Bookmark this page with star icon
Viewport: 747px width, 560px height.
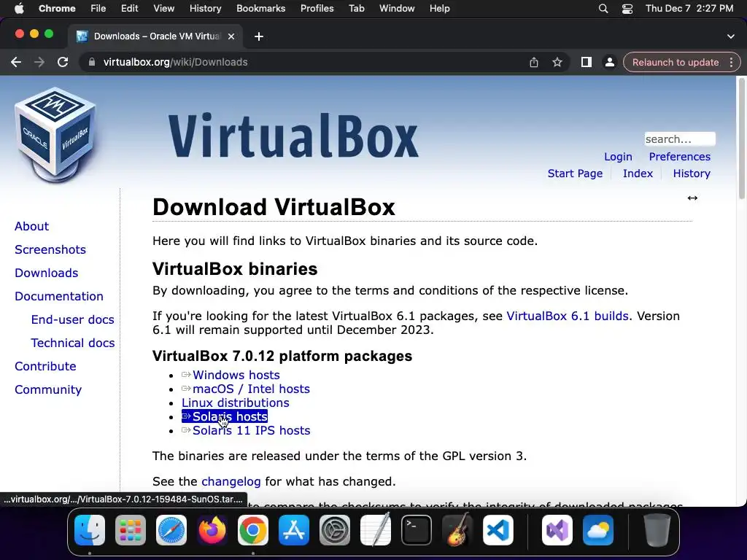[x=557, y=63]
